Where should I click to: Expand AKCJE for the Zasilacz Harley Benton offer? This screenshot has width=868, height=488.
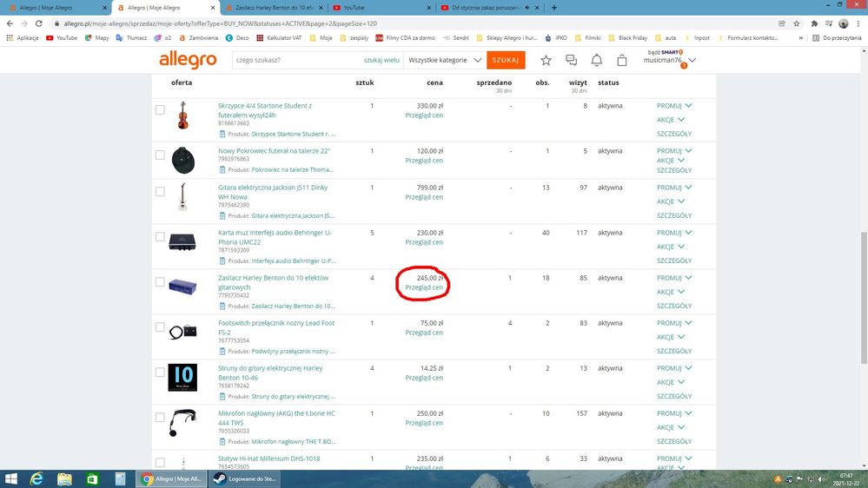coord(671,292)
